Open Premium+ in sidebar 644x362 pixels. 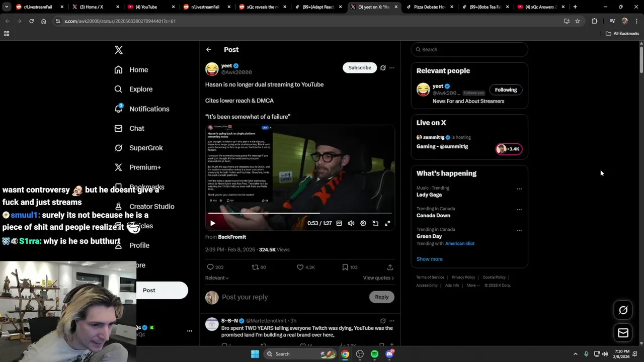tap(137, 167)
